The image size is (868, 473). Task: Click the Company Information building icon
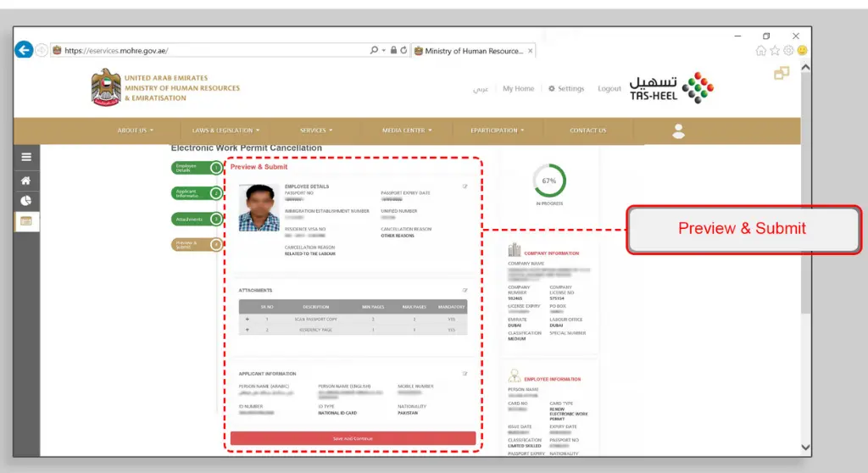click(x=515, y=250)
